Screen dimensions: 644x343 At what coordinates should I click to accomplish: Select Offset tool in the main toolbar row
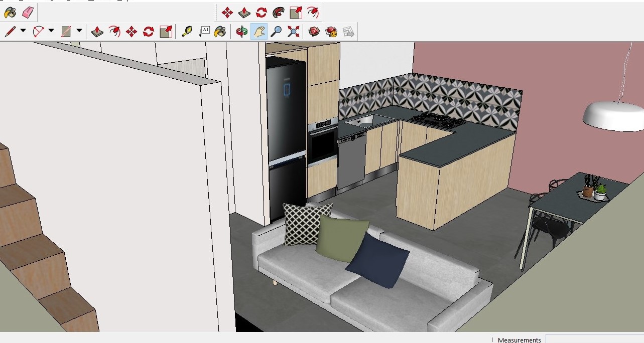[x=114, y=32]
